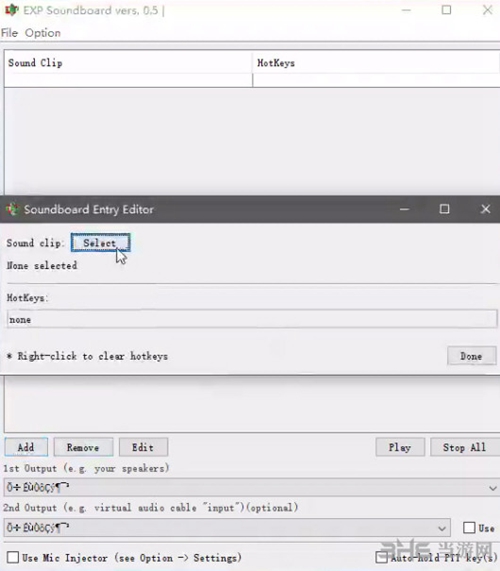Click Select to choose a sound clip
The height and width of the screenshot is (571, 500).
click(101, 243)
